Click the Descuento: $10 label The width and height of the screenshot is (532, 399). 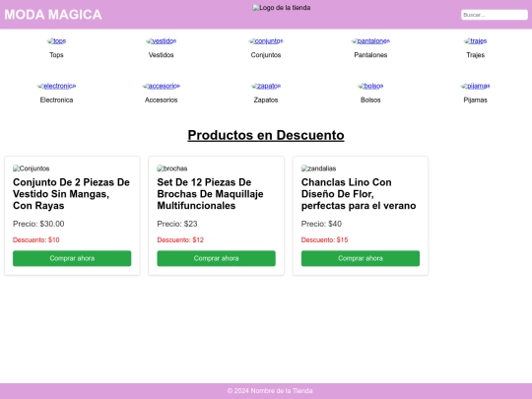(x=36, y=239)
